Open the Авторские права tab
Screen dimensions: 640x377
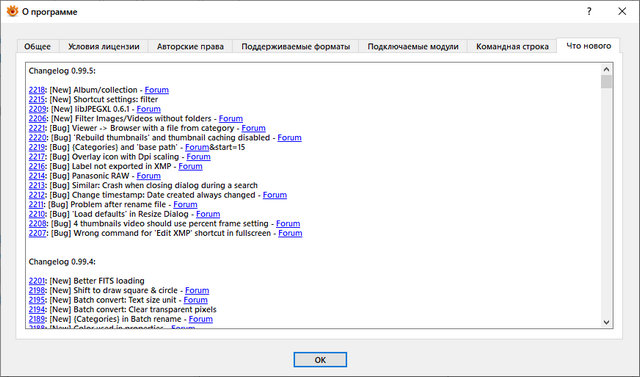pos(190,47)
